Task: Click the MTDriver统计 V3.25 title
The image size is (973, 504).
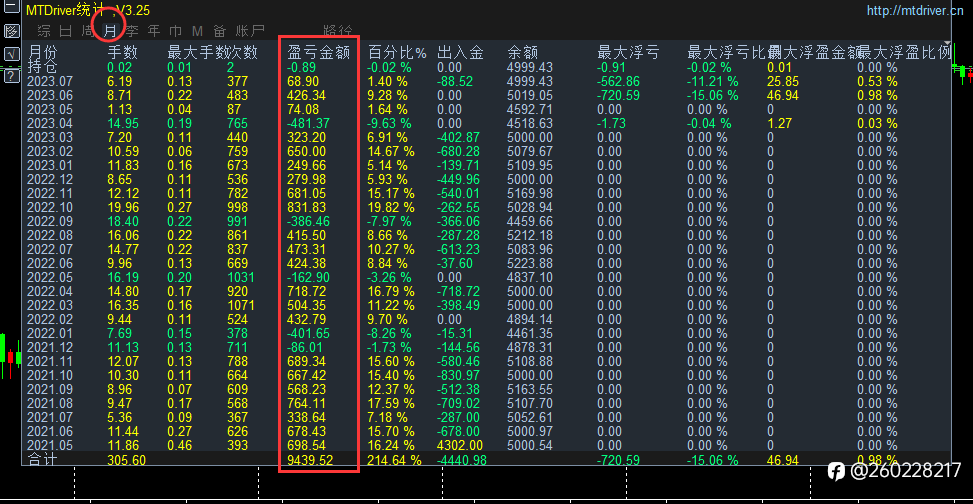Action: click(x=87, y=10)
